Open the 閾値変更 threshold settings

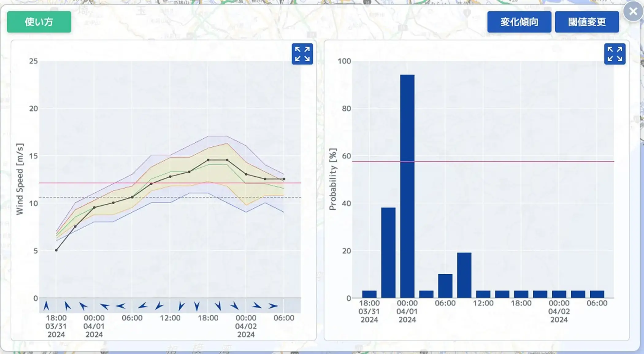587,22
